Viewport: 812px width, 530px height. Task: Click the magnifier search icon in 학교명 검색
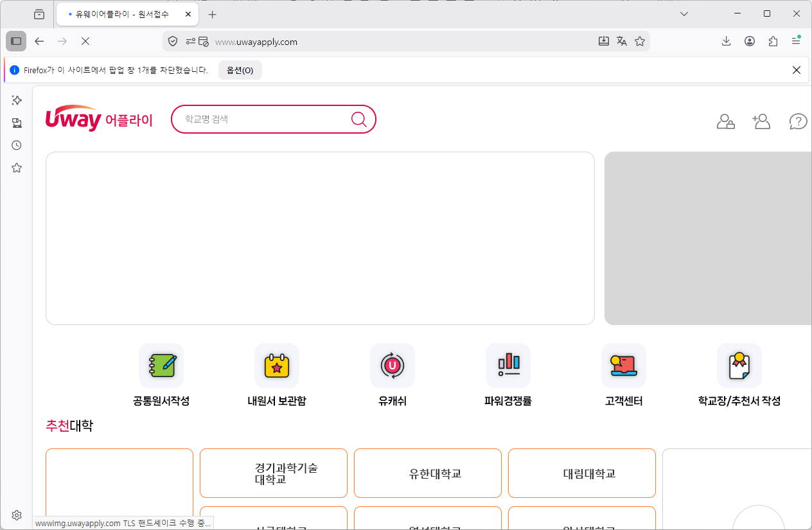click(358, 119)
